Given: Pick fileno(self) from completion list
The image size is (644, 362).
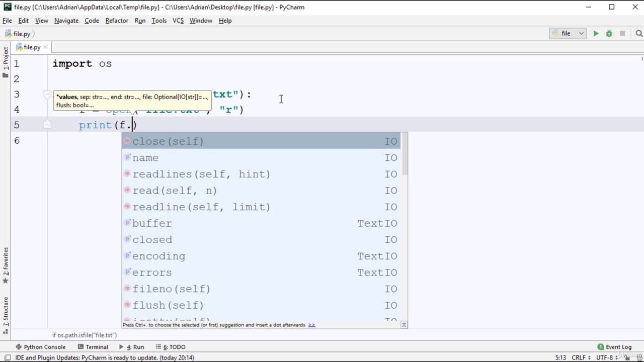Looking at the screenshot, I should [x=261, y=289].
